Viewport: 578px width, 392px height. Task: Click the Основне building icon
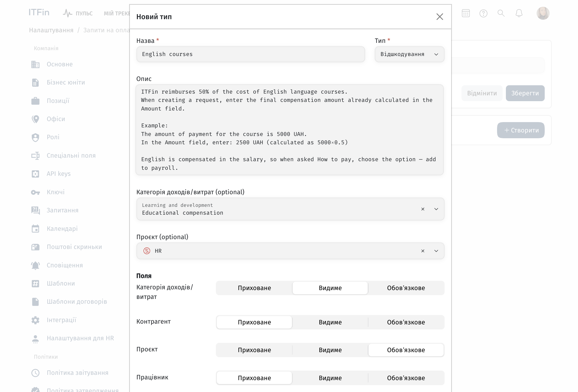35,64
